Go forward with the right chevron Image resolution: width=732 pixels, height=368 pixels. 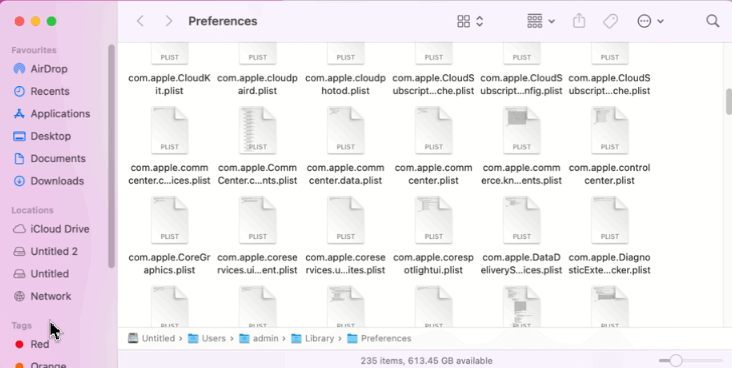[169, 21]
